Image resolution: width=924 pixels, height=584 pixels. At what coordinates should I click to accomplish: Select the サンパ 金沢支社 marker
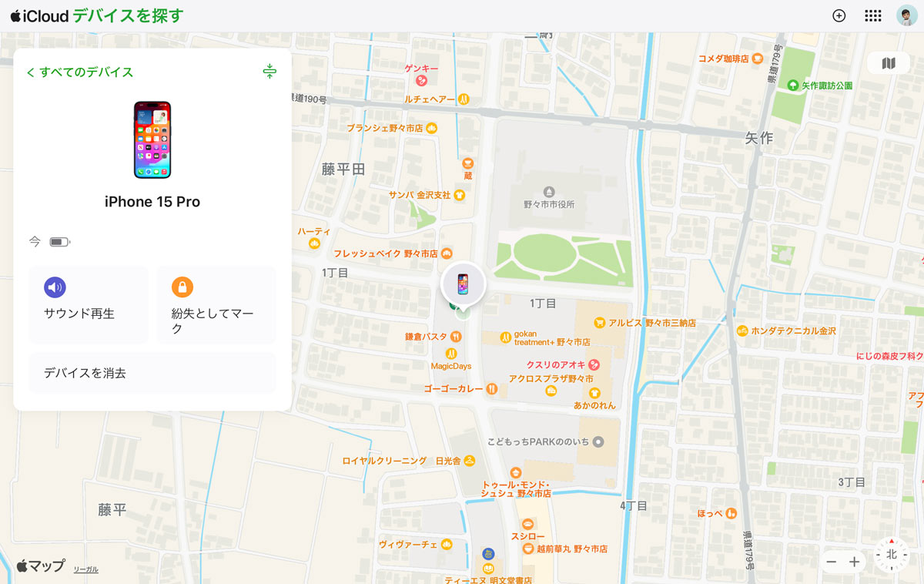coord(460,195)
